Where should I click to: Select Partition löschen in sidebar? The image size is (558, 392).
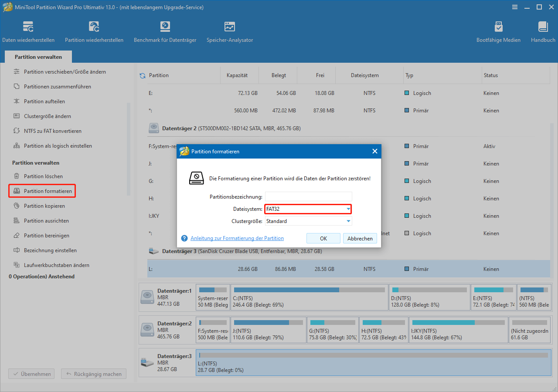point(43,176)
